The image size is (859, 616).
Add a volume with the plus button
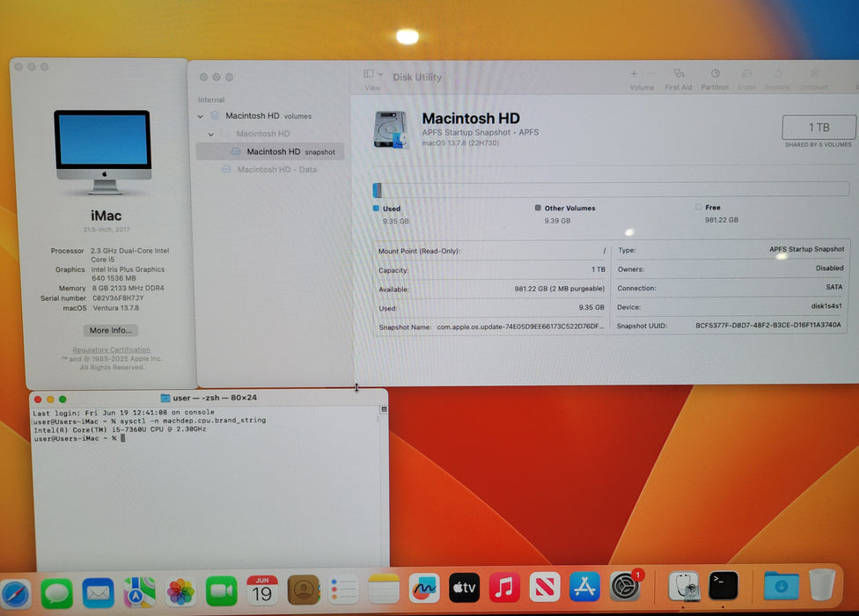[634, 73]
